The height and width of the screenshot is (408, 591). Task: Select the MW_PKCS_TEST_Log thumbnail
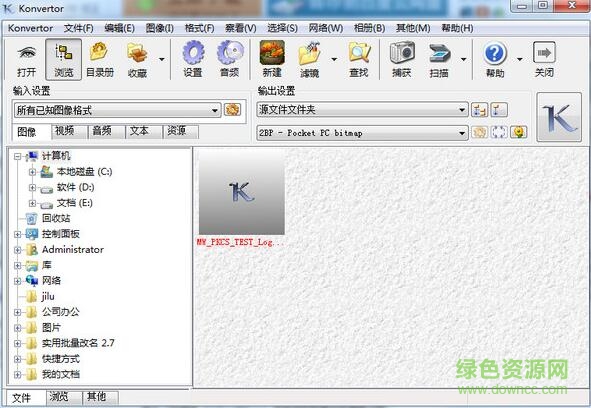[x=242, y=192]
